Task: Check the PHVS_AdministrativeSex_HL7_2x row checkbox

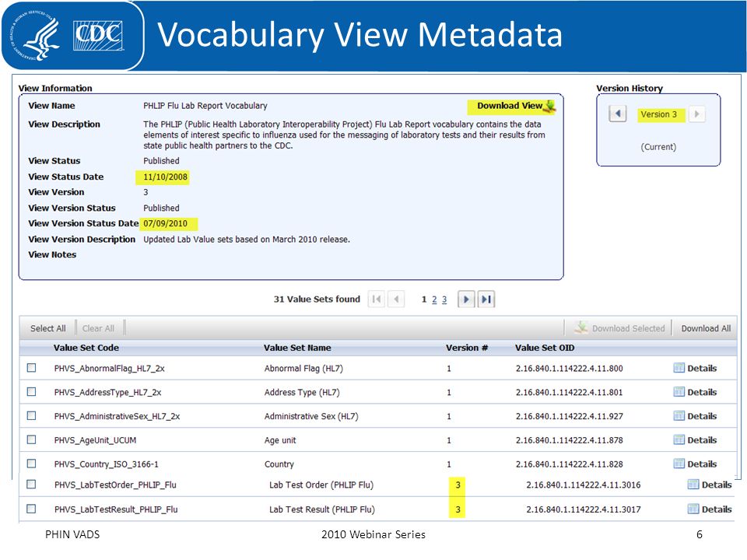Action: 31,415
